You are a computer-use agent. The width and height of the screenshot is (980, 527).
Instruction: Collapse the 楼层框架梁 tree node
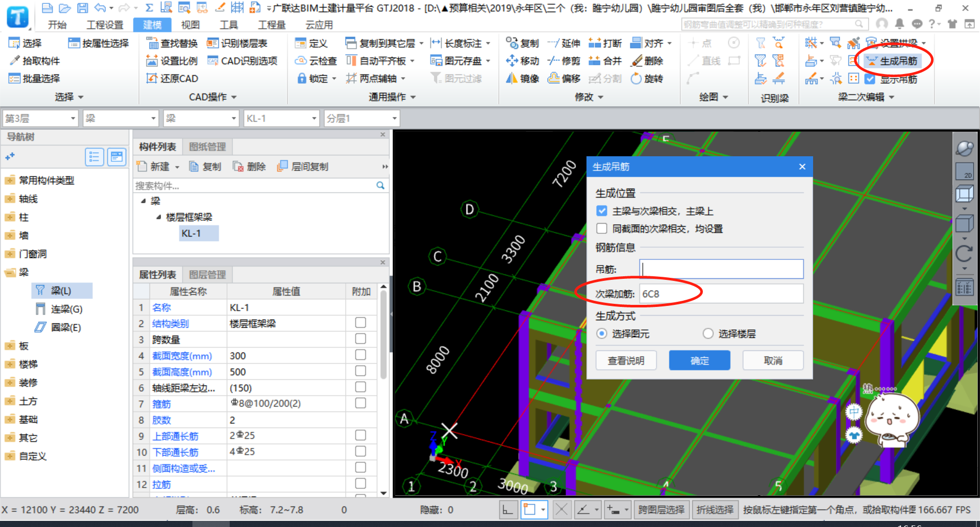pyautogui.click(x=159, y=217)
